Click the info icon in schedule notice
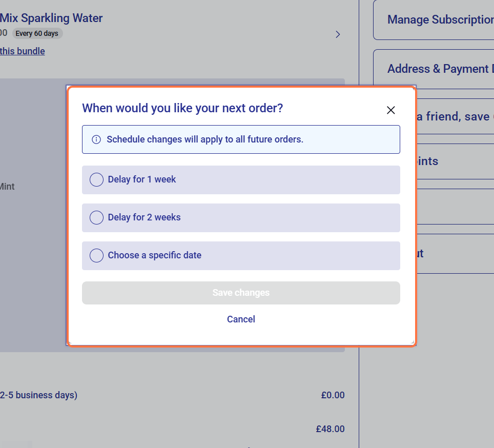Image resolution: width=494 pixels, height=448 pixels. coord(96,139)
